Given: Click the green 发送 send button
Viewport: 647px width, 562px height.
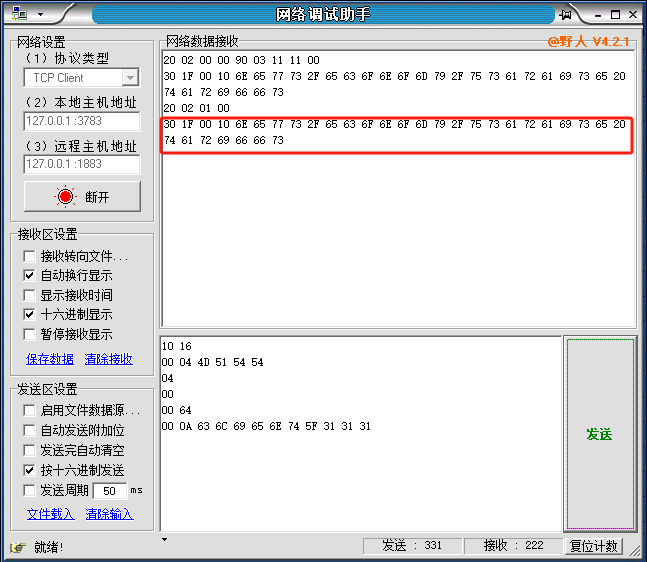Looking at the screenshot, I should click(600, 434).
